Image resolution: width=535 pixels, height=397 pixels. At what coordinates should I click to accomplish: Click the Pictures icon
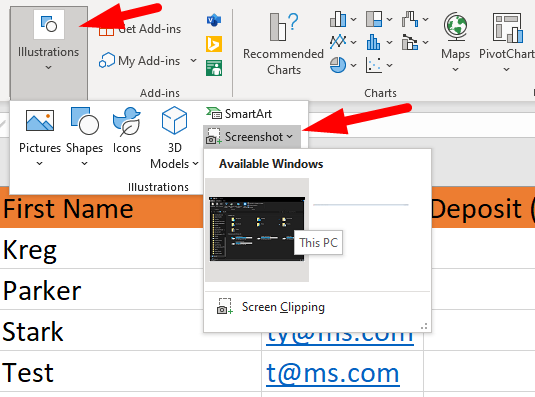[x=40, y=121]
